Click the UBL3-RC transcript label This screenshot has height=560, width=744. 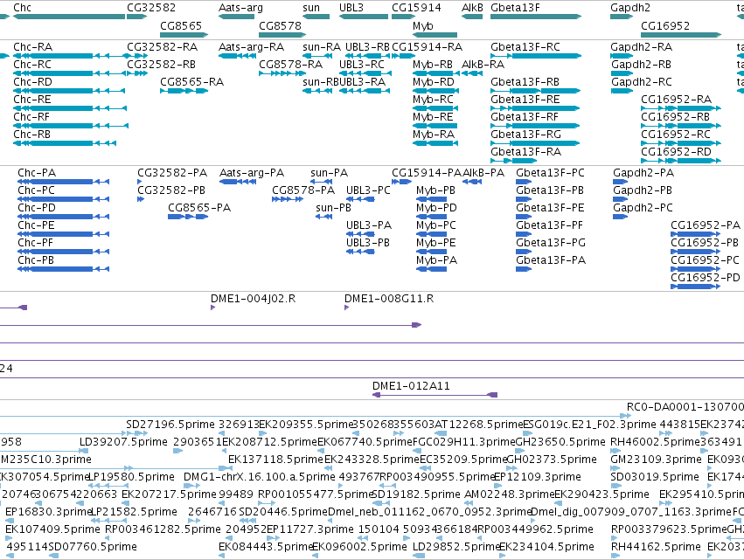coord(362,65)
